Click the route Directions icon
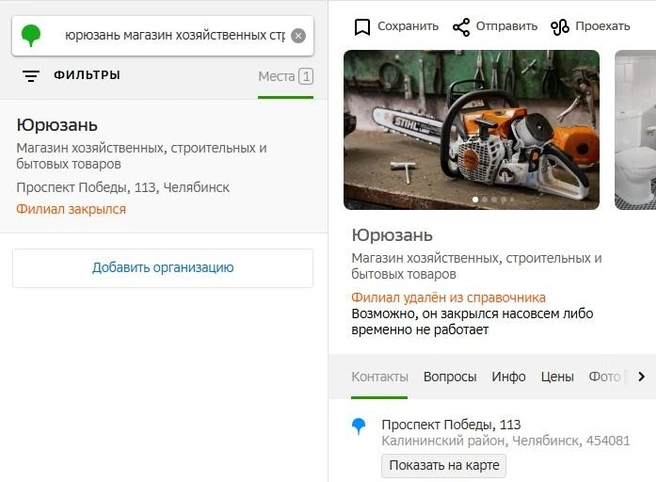Image resolution: width=656 pixels, height=482 pixels. (560, 27)
